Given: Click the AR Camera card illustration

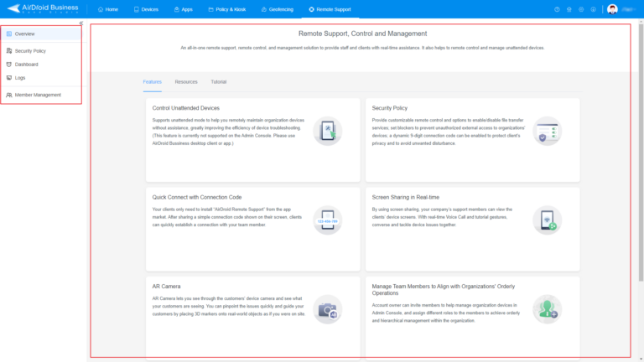Looking at the screenshot, I should point(326,310).
